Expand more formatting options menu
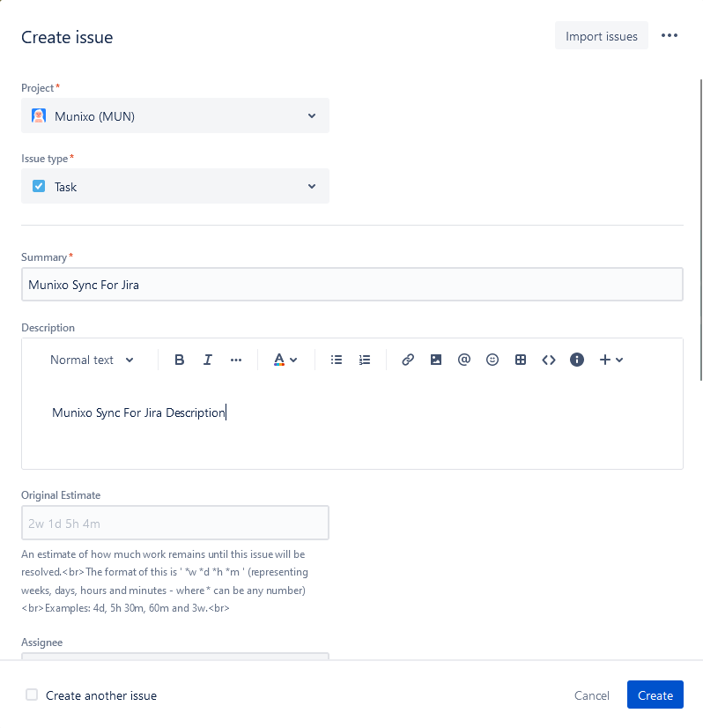The width and height of the screenshot is (703, 728). [x=236, y=360]
